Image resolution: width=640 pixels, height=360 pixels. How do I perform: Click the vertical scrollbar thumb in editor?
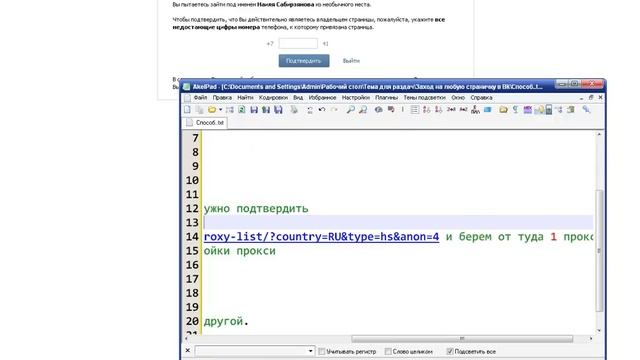pos(599,251)
